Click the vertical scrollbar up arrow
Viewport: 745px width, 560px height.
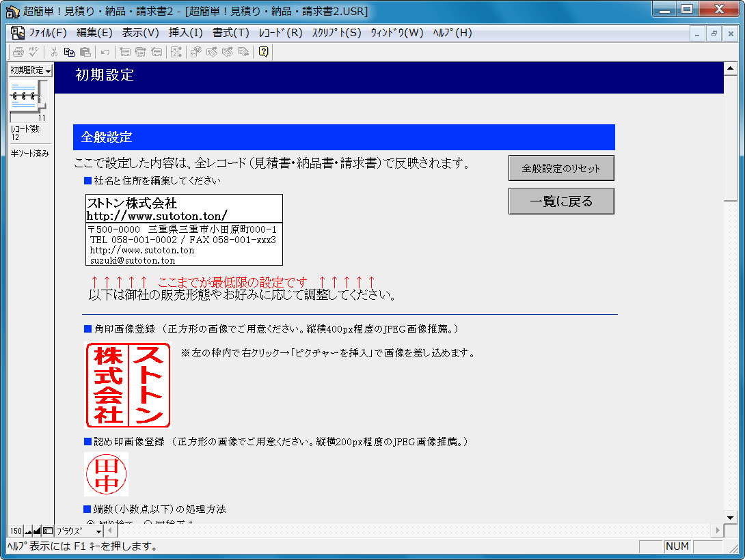click(730, 69)
